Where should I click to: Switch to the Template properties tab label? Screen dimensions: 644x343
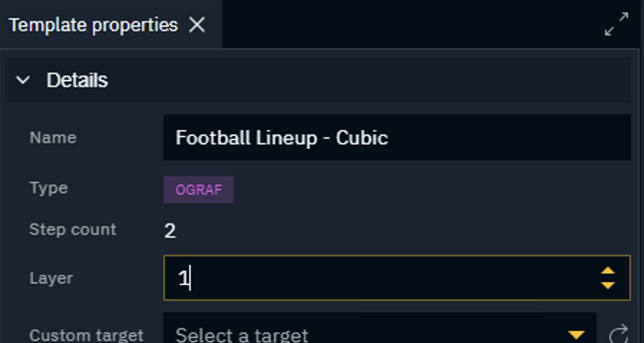[93, 25]
